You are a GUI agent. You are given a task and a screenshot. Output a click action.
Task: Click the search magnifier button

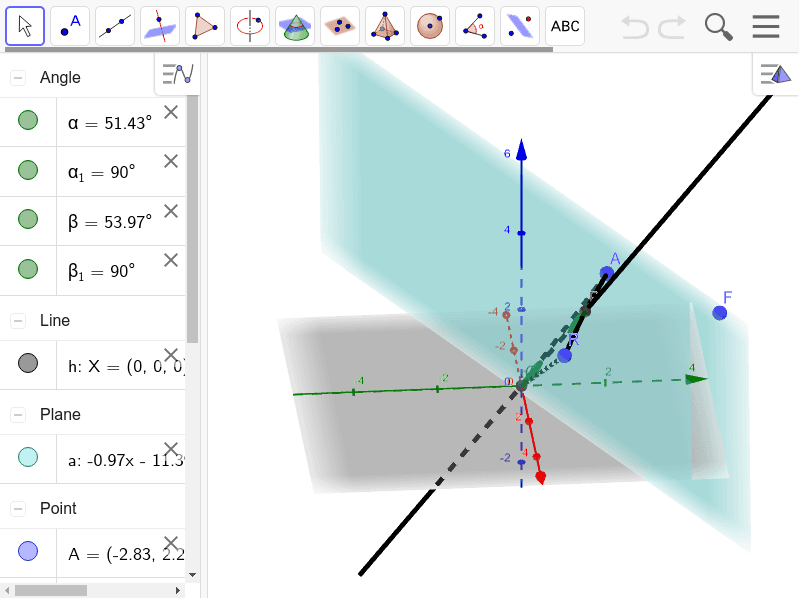point(719,26)
